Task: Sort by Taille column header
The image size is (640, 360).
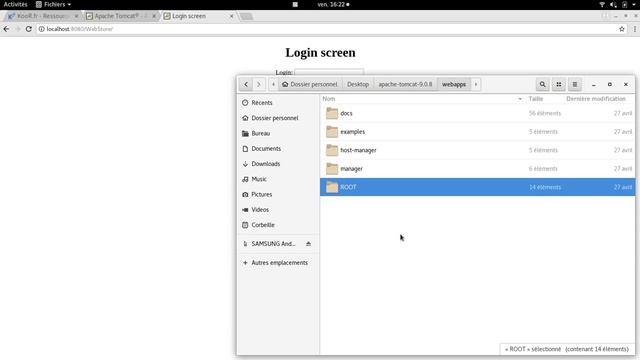Action: click(x=536, y=99)
